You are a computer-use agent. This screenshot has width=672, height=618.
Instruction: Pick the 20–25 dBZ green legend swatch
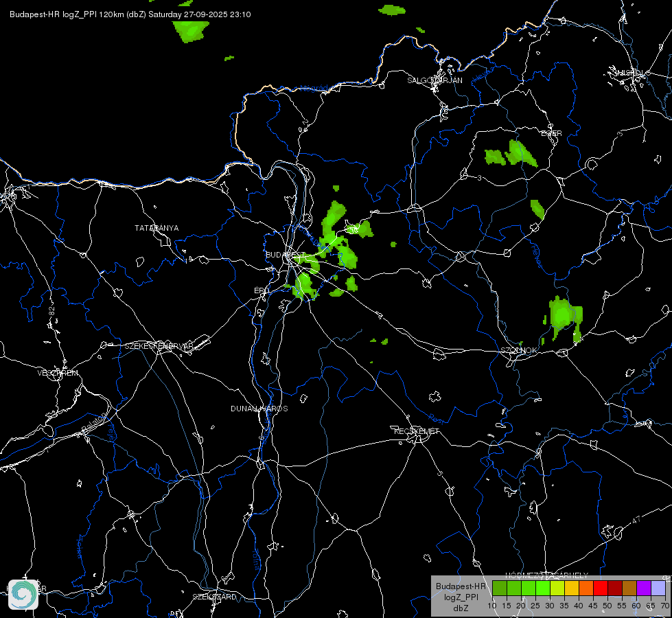(x=529, y=588)
